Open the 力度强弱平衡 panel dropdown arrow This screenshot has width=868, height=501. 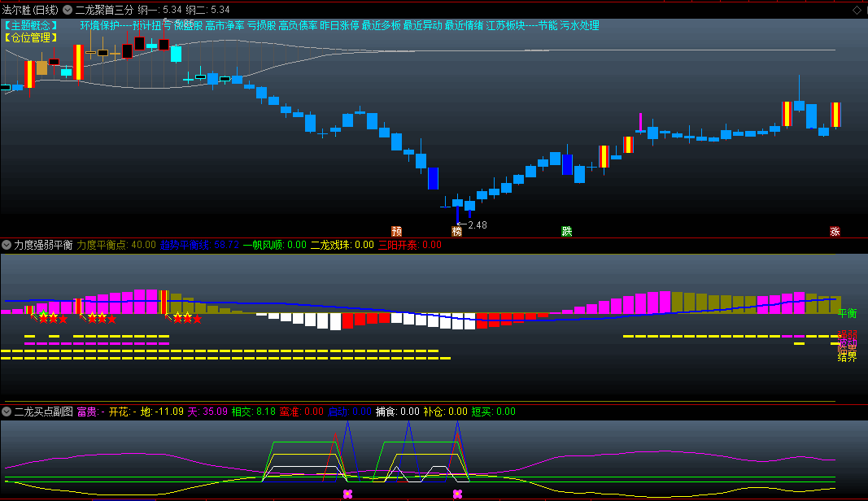tap(7, 245)
